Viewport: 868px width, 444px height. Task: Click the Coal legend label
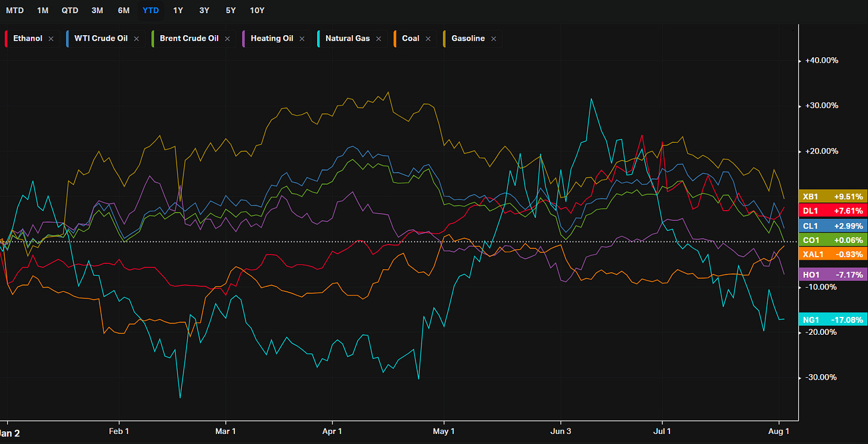coord(411,39)
